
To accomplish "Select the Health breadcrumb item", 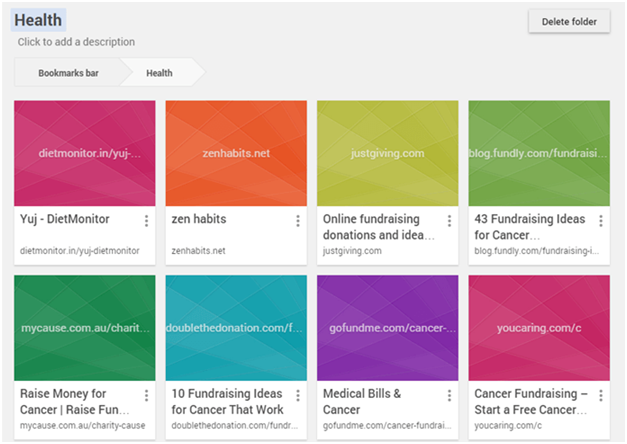I will coord(160,73).
